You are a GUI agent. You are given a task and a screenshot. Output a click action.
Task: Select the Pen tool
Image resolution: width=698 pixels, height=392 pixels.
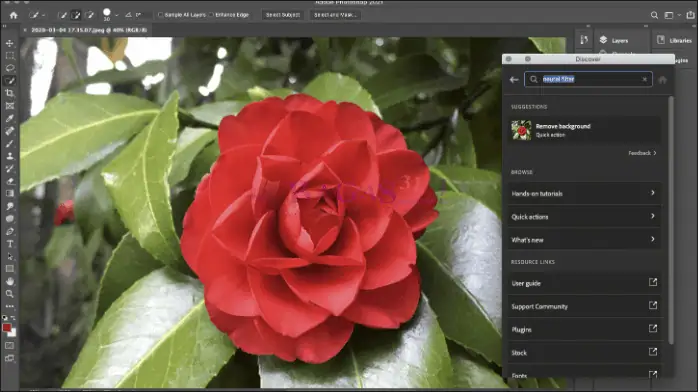click(x=9, y=231)
